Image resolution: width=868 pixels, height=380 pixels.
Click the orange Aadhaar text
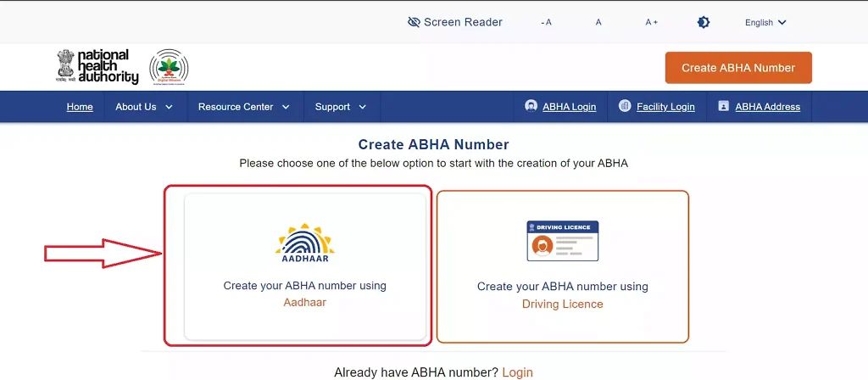coord(305,303)
